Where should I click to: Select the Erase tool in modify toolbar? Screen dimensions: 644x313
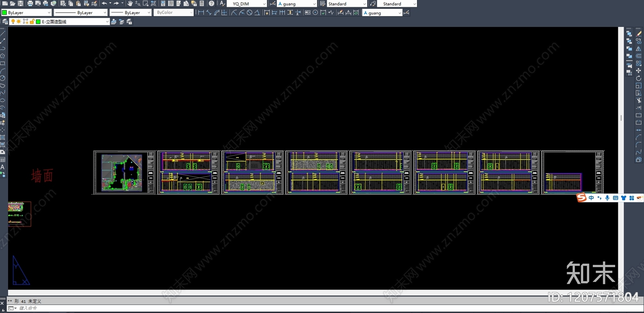tap(639, 33)
